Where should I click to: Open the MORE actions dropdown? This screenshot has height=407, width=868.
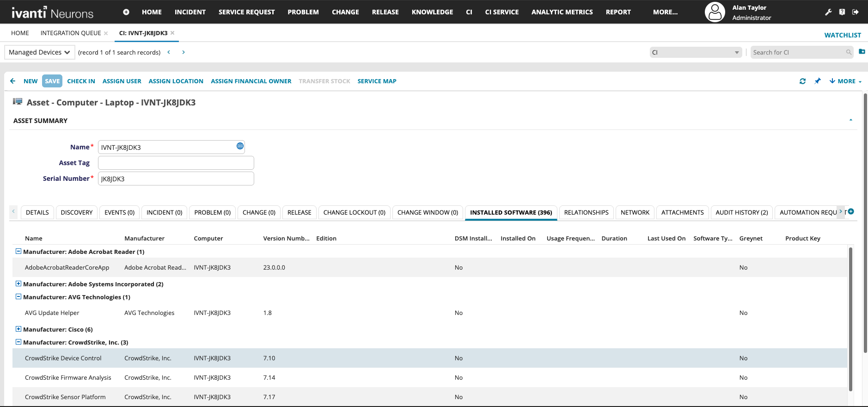point(845,81)
